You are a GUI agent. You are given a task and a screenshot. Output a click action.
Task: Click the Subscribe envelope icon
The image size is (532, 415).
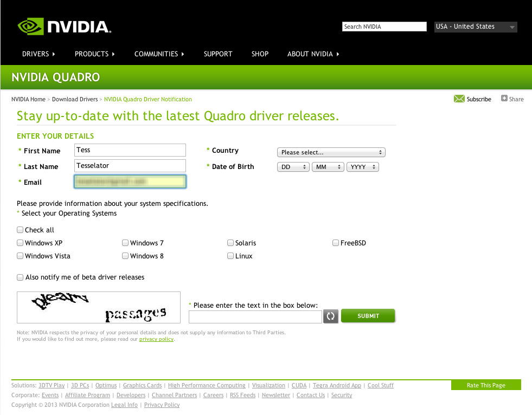click(x=459, y=99)
